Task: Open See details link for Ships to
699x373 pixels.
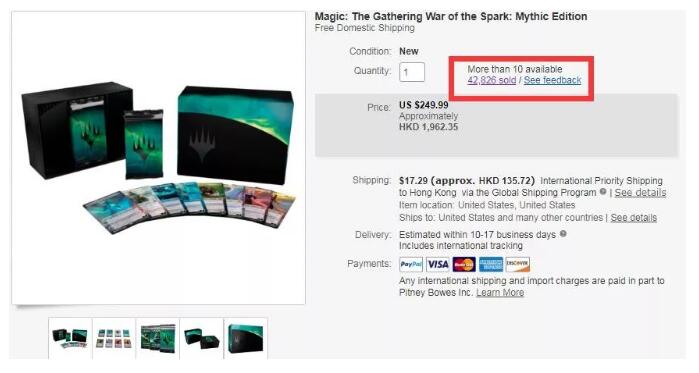Action: pyautogui.click(x=633, y=217)
